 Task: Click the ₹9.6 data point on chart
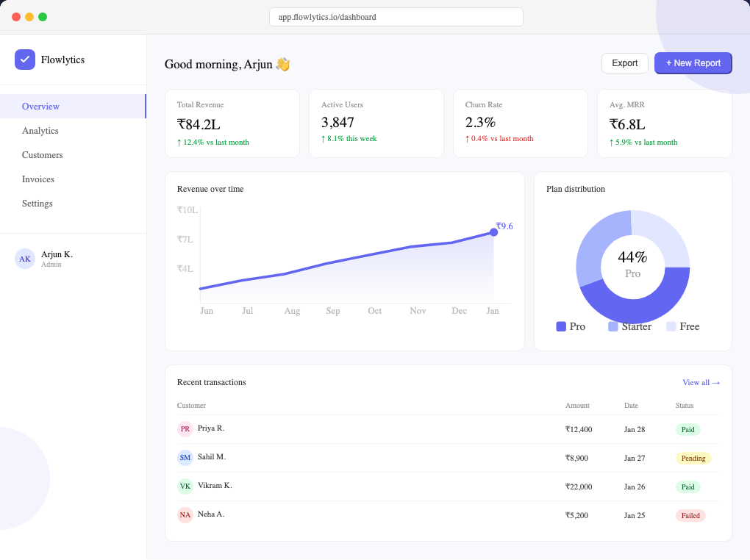click(493, 232)
